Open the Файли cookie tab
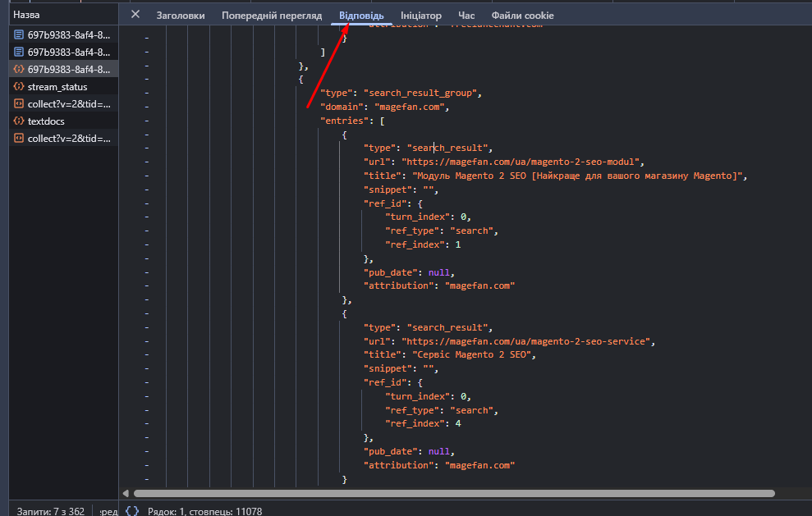The height and width of the screenshot is (516, 812). click(522, 16)
